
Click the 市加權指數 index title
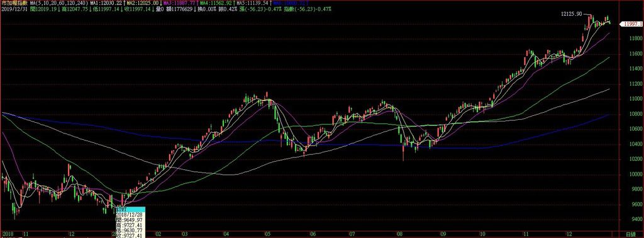point(14,3)
